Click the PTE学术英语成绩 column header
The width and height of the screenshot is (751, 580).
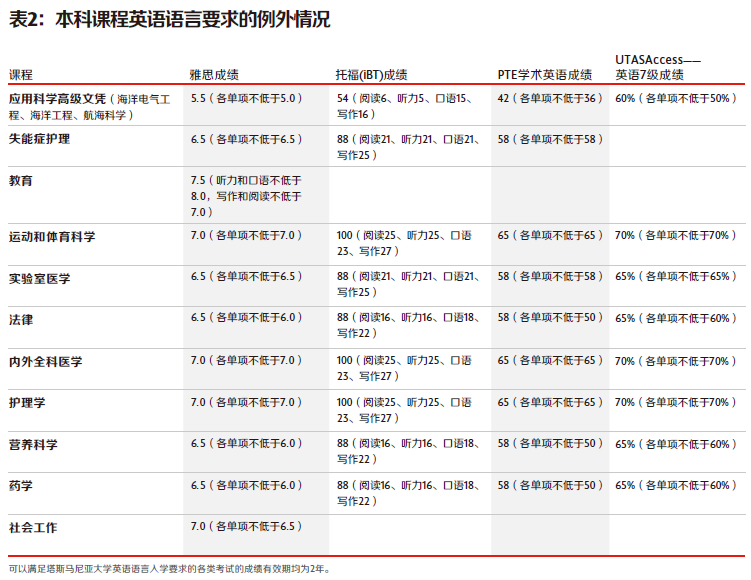pos(545,75)
